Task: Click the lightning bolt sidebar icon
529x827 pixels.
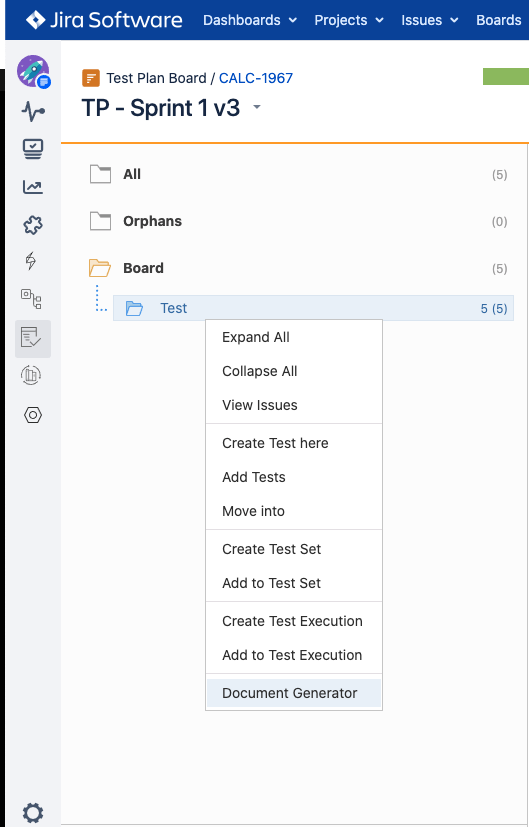Action: click(x=31, y=261)
